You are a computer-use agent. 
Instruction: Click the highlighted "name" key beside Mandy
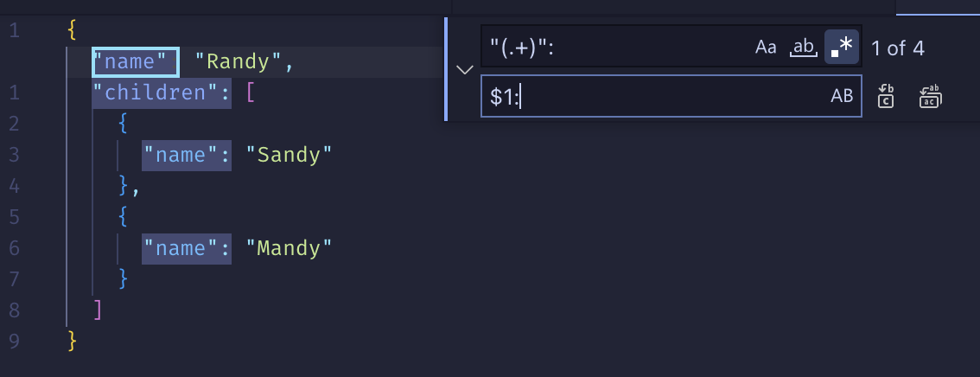click(187, 248)
